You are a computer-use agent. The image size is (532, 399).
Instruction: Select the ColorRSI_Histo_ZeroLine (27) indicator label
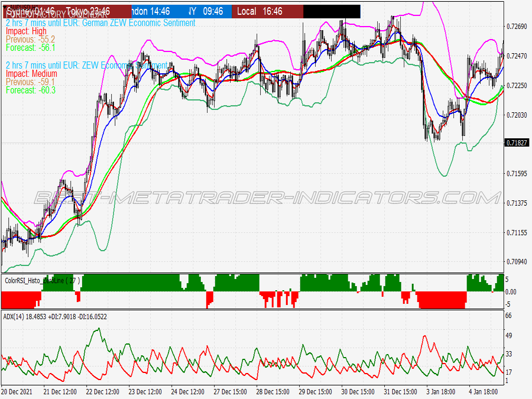[42, 281]
